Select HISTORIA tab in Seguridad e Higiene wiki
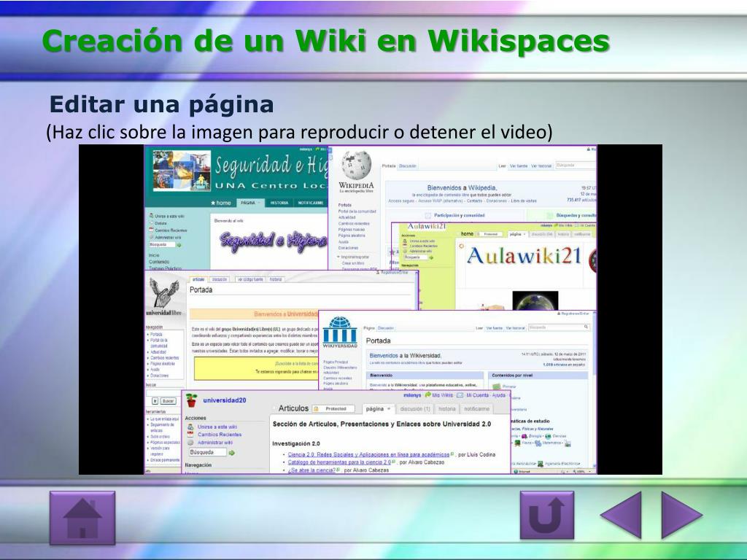Screen dimensions: 747x560 coord(279,203)
